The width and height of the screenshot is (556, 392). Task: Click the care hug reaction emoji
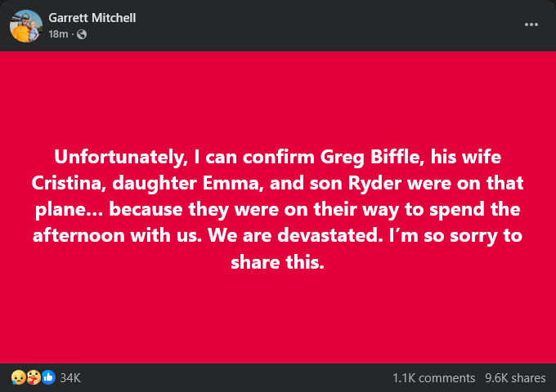coord(33,377)
